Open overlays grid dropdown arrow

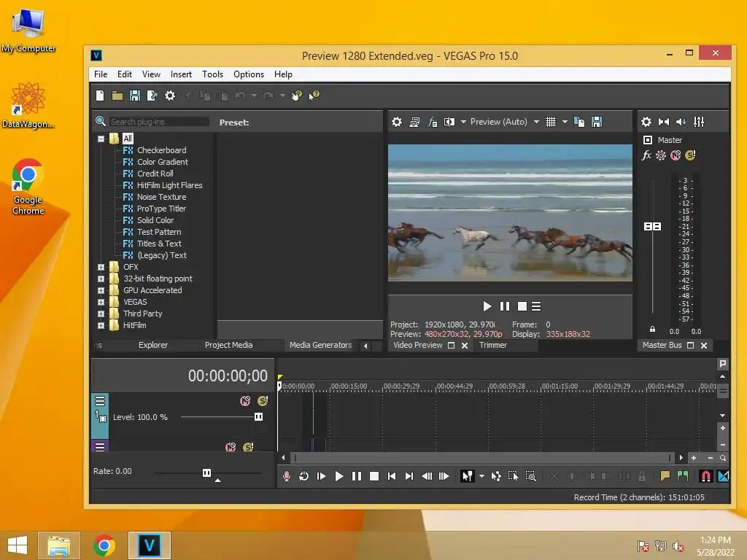coord(565,122)
